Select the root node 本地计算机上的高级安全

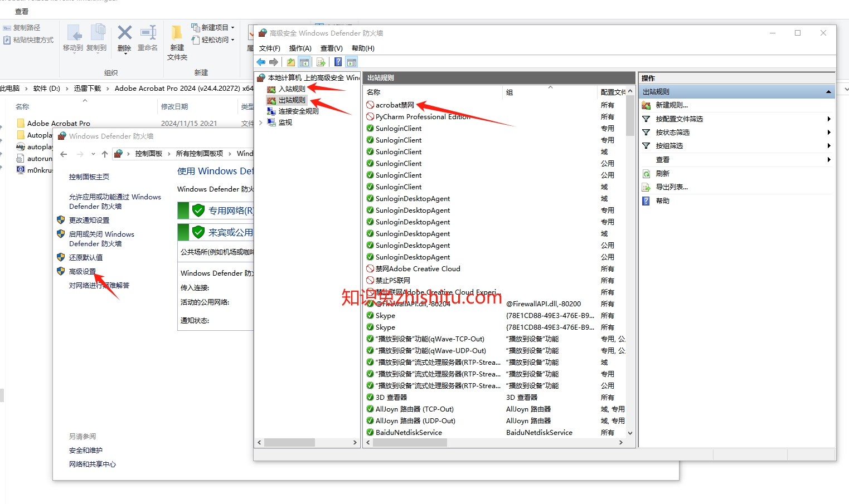[313, 78]
